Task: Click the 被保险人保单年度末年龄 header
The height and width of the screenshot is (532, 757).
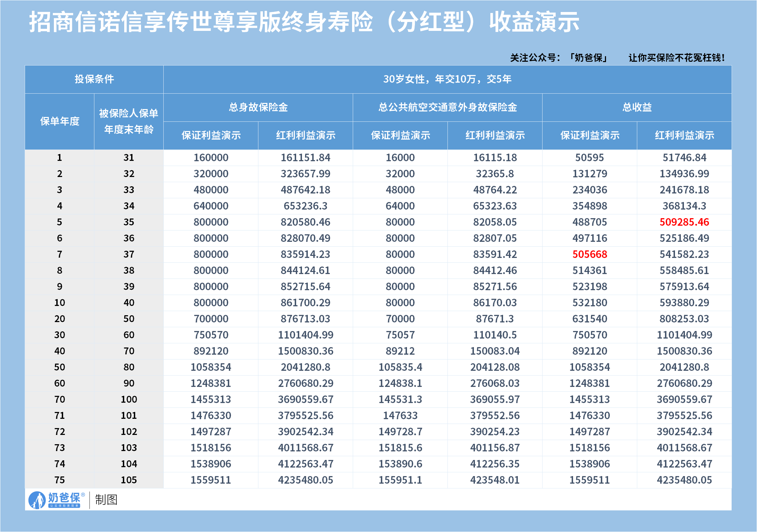Action: point(129,121)
